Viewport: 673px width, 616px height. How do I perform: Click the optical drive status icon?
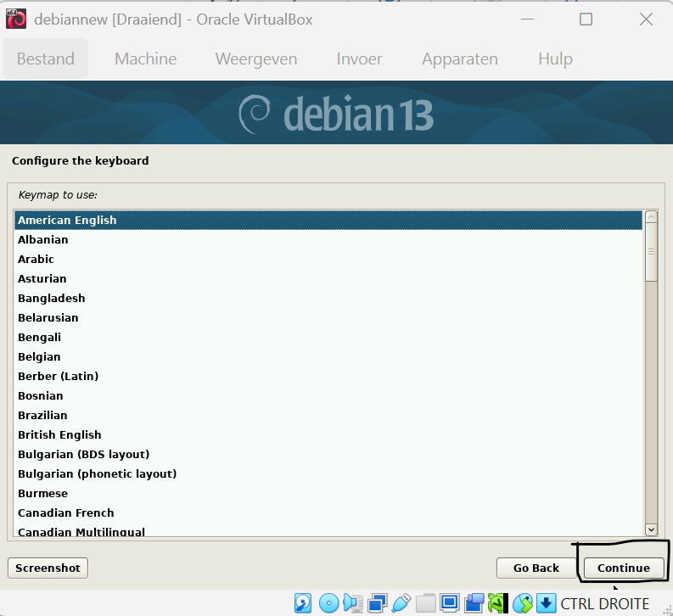coord(329,603)
